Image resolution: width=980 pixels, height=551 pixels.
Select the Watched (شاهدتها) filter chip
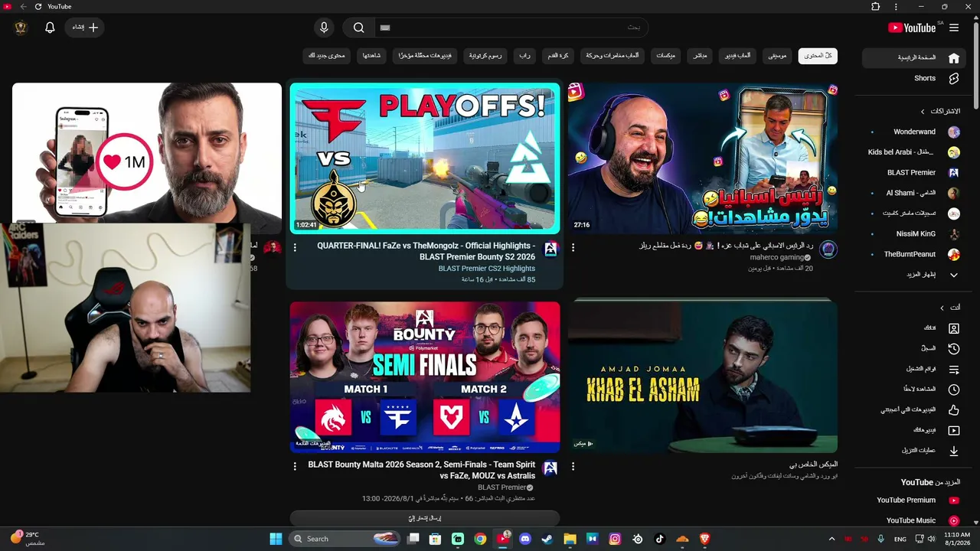point(372,56)
